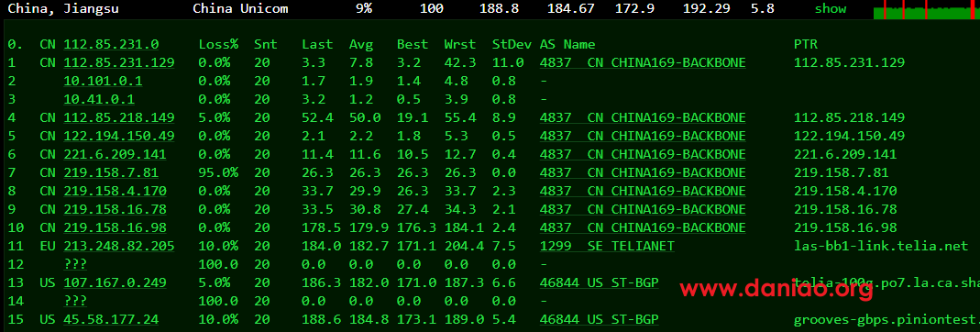Click the ??? entry at hop 12
Image resolution: width=980 pixels, height=332 pixels.
(75, 264)
